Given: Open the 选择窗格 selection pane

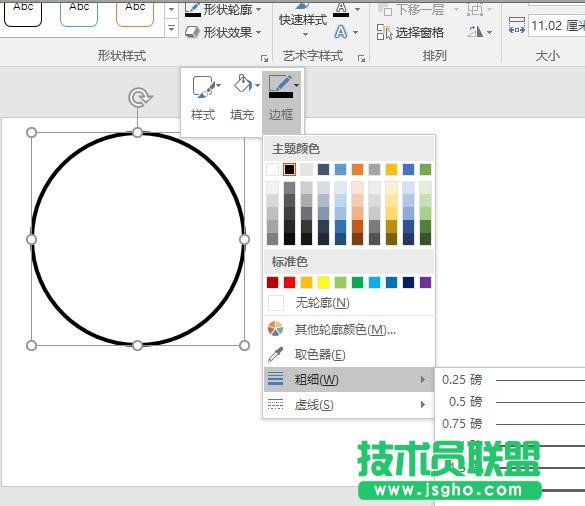Looking at the screenshot, I should click(x=410, y=32).
